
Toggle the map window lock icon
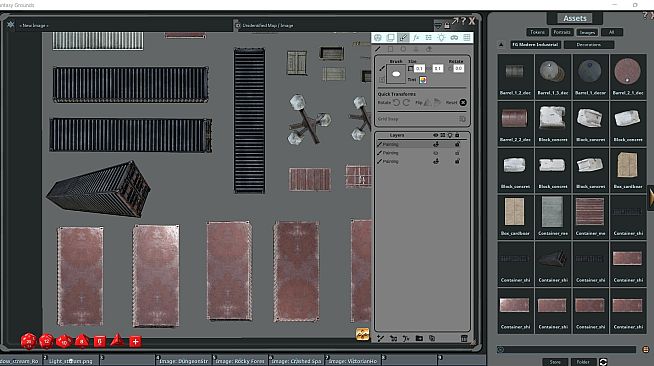(x=447, y=25)
